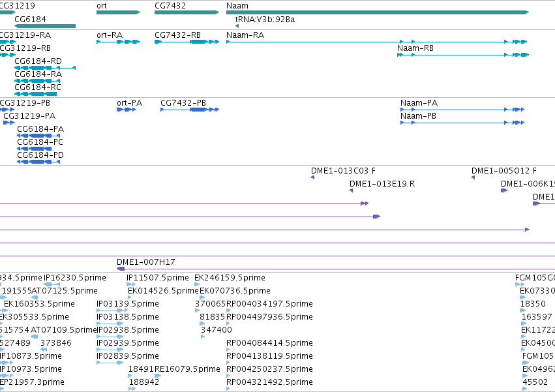Select the CG31219-RB transcript label
The image size is (555, 392).
click(25, 48)
